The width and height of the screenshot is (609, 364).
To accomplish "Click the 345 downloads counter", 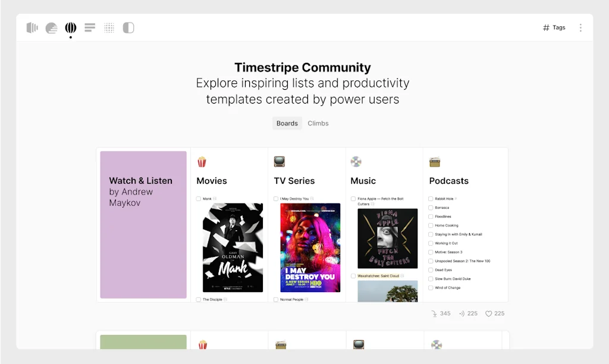I will 440,313.
